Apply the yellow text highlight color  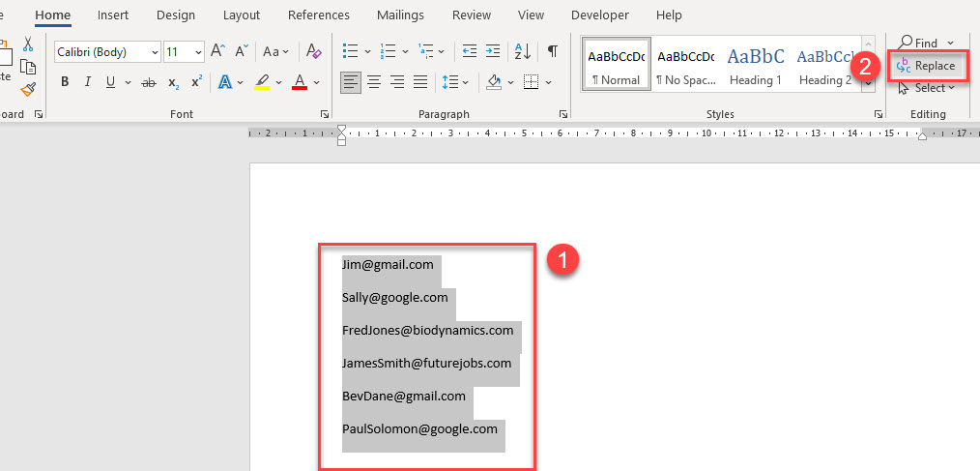(262, 82)
